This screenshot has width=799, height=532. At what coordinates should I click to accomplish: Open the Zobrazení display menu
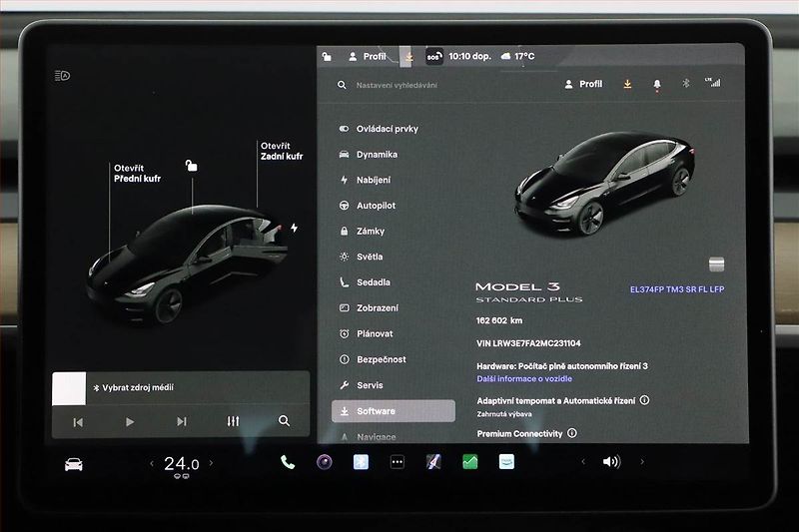pos(369,308)
